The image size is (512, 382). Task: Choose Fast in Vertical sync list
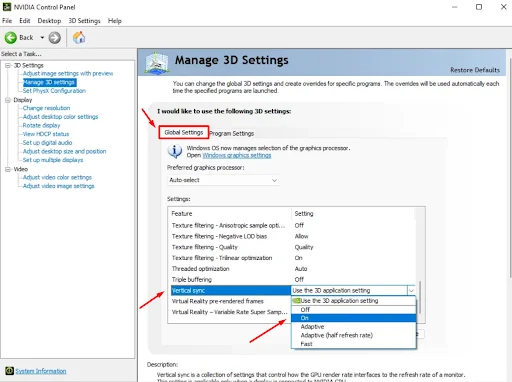353,344
